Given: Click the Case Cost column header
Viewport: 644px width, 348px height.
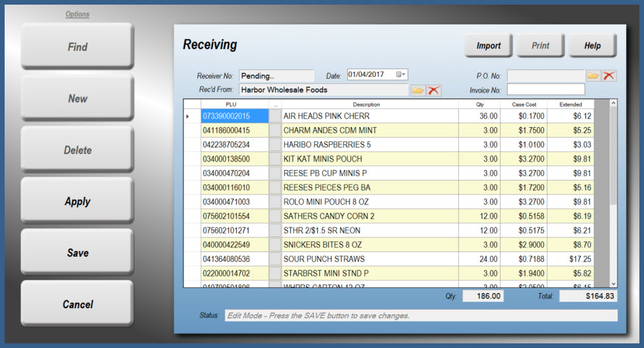Looking at the screenshot, I should click(x=524, y=105).
